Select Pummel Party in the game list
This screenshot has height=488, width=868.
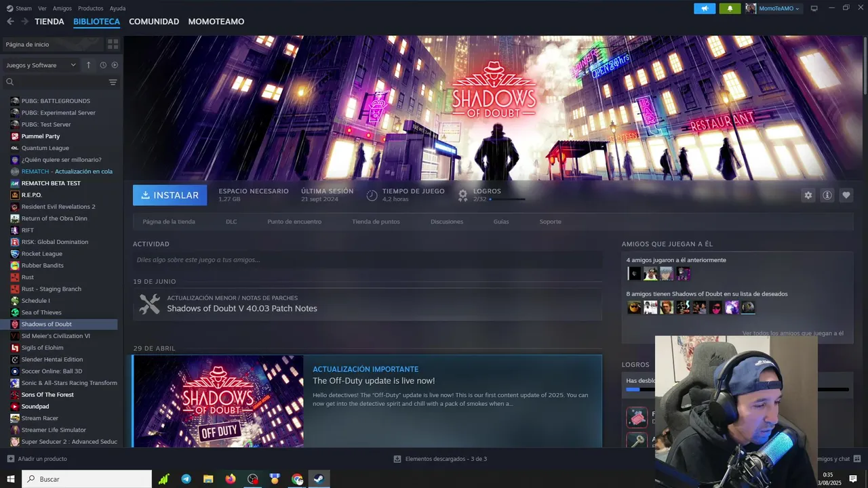(x=41, y=136)
